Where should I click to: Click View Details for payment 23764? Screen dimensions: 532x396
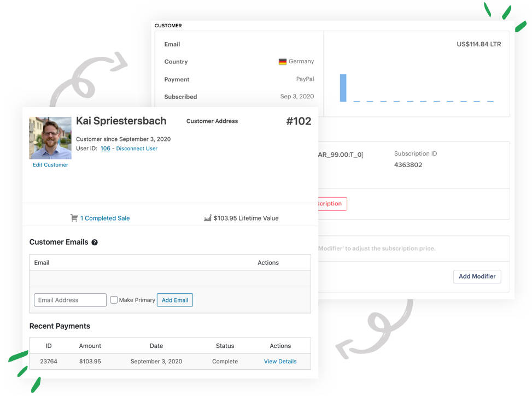pyautogui.click(x=280, y=362)
